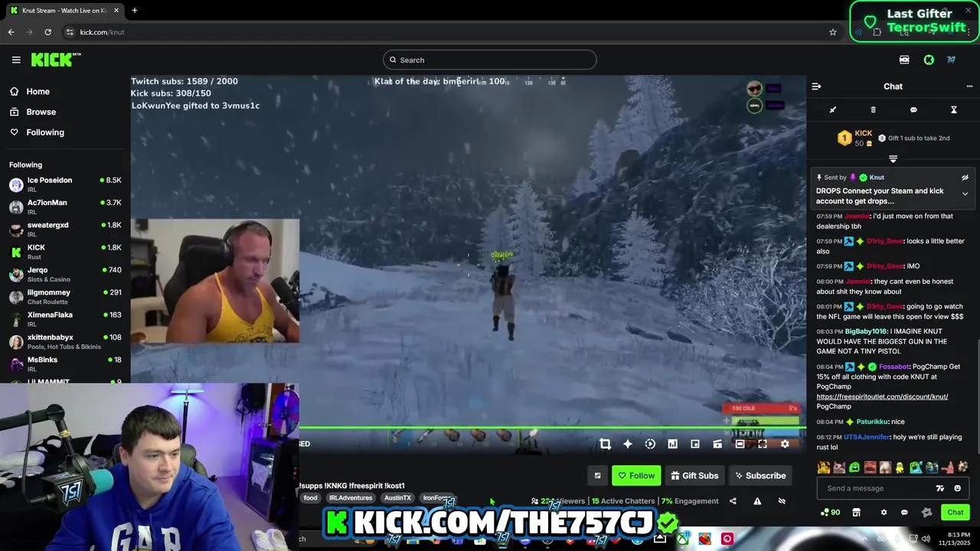Report stream using warning triangle icon
The width and height of the screenshot is (980, 551).
click(757, 501)
